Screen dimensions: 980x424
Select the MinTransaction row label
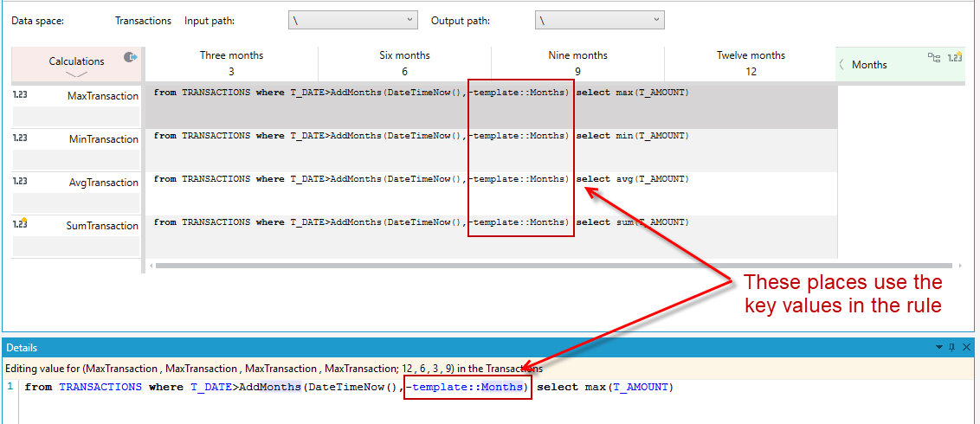tap(104, 139)
